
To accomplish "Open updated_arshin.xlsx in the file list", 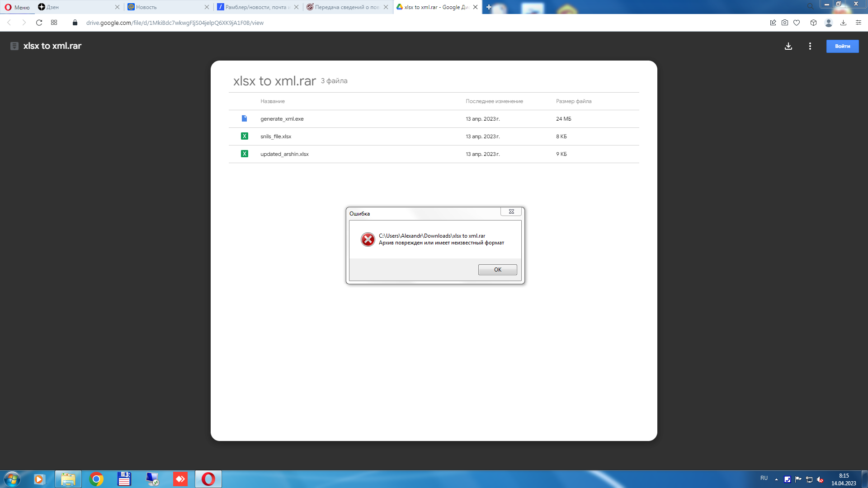I will point(284,154).
